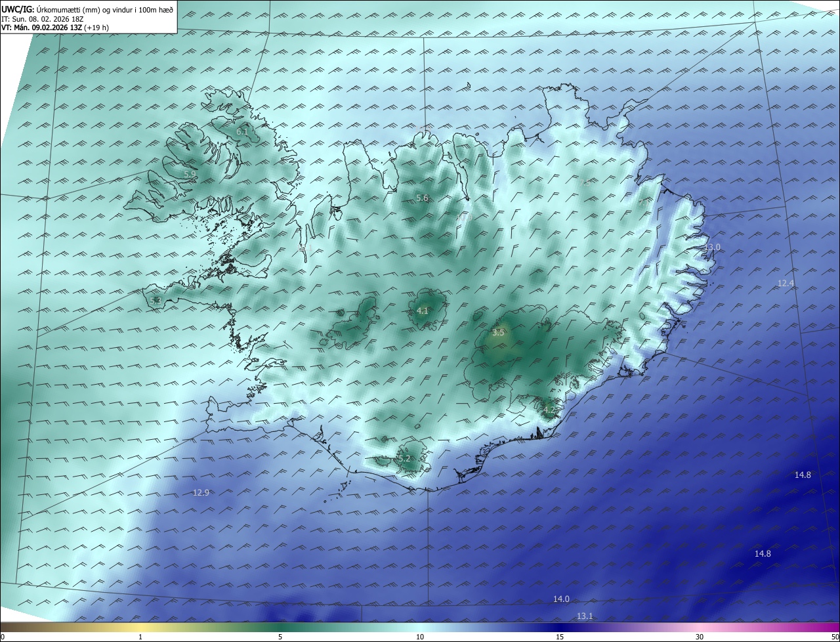Click the colorbar tick label 5
The height and width of the screenshot is (642, 840).
click(280, 637)
